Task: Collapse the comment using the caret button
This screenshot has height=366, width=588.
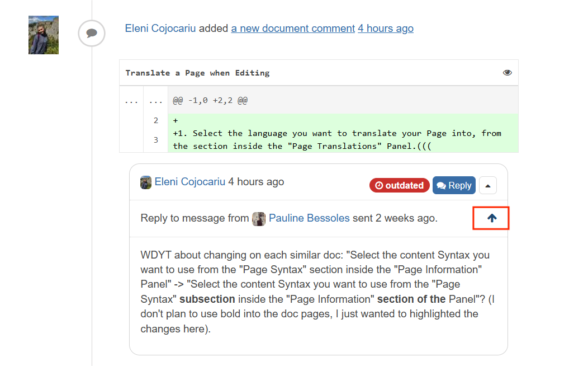Action: [x=487, y=185]
